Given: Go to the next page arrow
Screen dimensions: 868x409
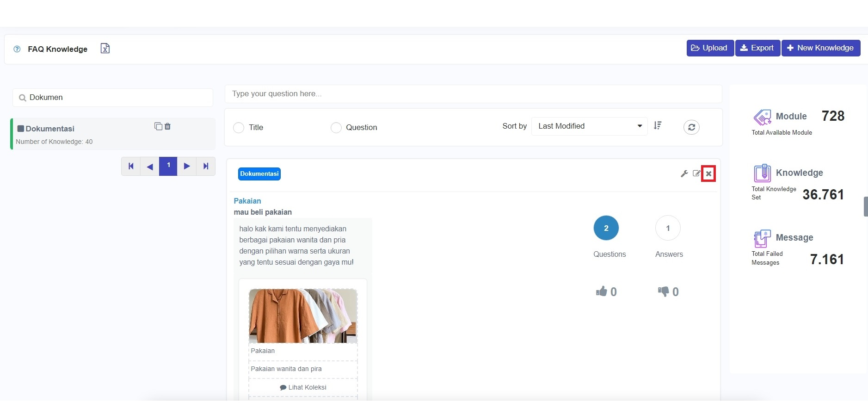Looking at the screenshot, I should (x=187, y=166).
